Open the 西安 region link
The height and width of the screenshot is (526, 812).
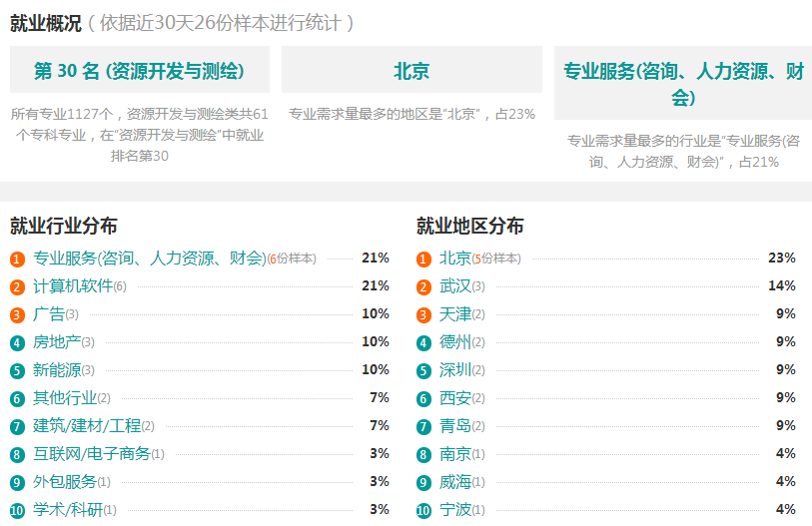(455, 397)
